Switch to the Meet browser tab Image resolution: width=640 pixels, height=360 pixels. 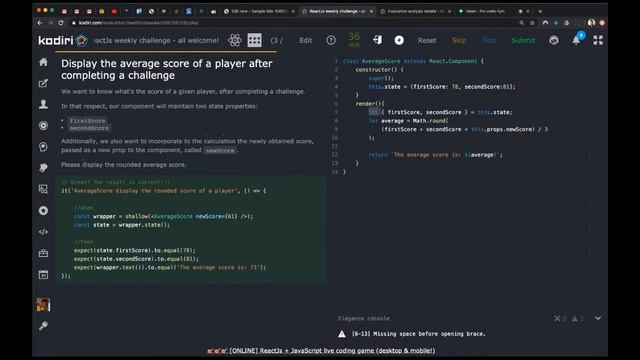[486, 11]
